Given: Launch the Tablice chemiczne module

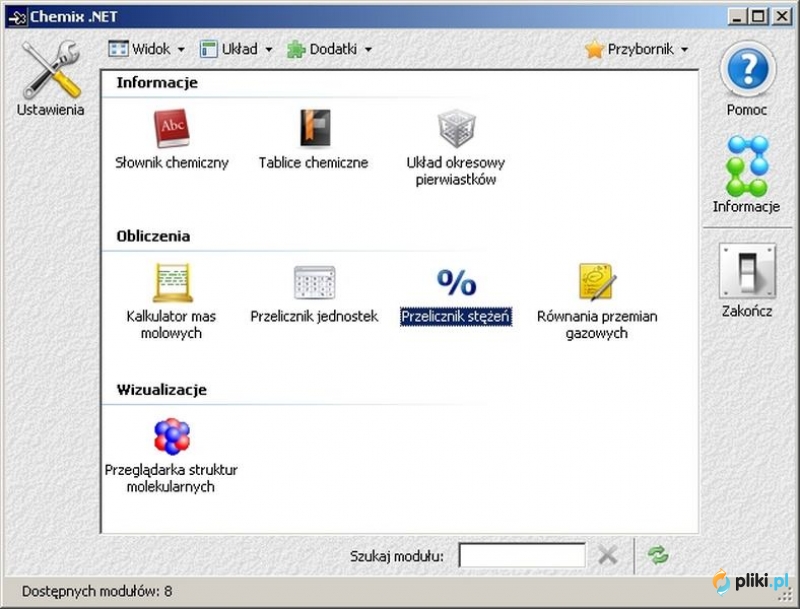Looking at the screenshot, I should 314,139.
